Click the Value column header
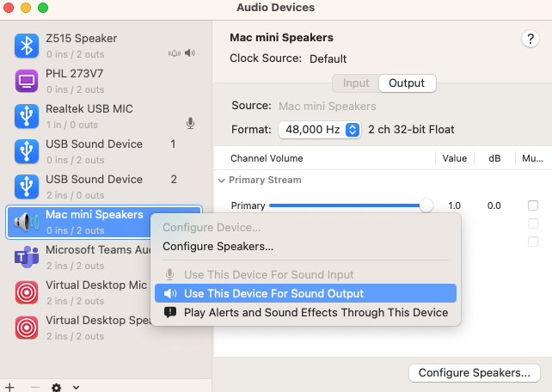Viewport: 552px width, 392px height. [455, 158]
